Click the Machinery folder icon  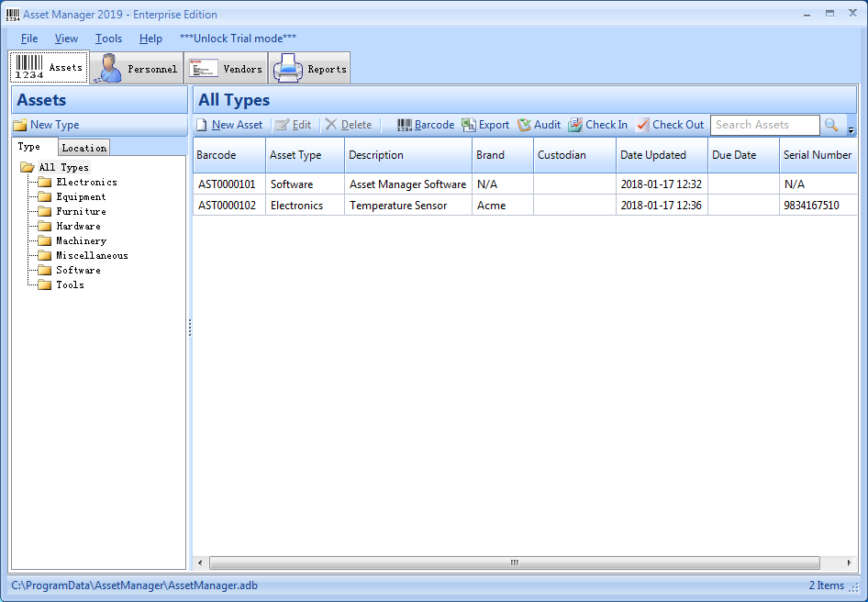[45, 241]
